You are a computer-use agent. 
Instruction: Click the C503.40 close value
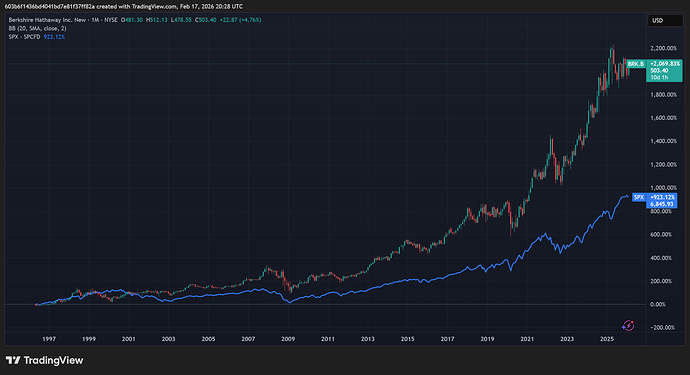pos(206,20)
